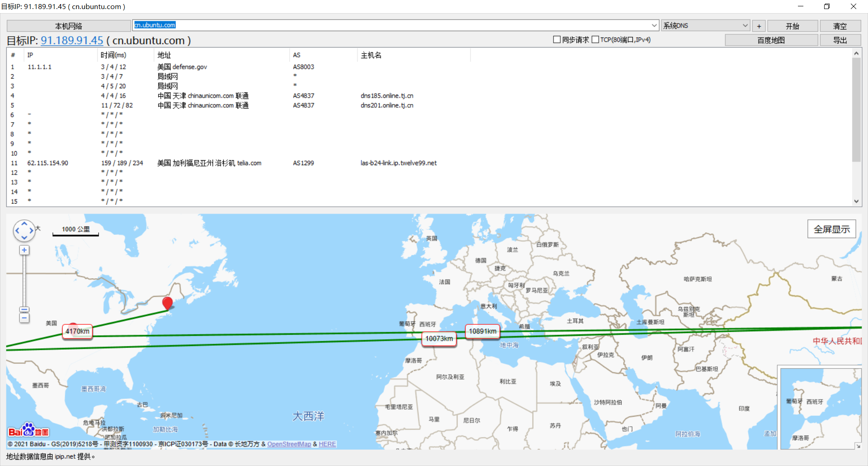Click the plus button next to DNS
The image size is (868, 466).
[x=759, y=26]
